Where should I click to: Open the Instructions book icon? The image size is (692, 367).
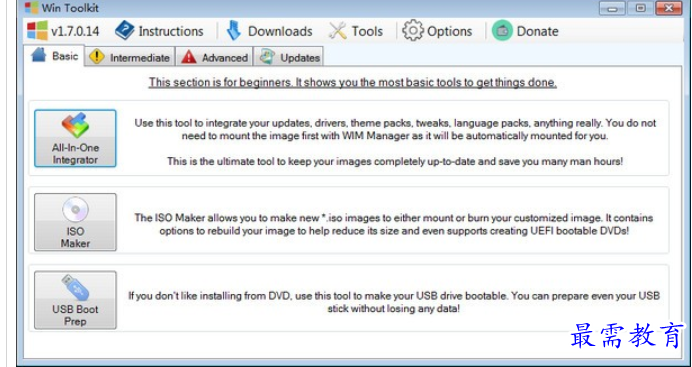tap(124, 31)
